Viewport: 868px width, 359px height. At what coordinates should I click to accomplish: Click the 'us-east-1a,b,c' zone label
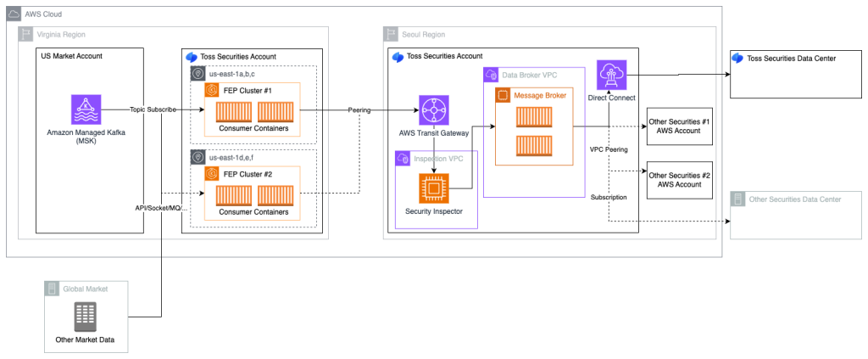click(231, 74)
